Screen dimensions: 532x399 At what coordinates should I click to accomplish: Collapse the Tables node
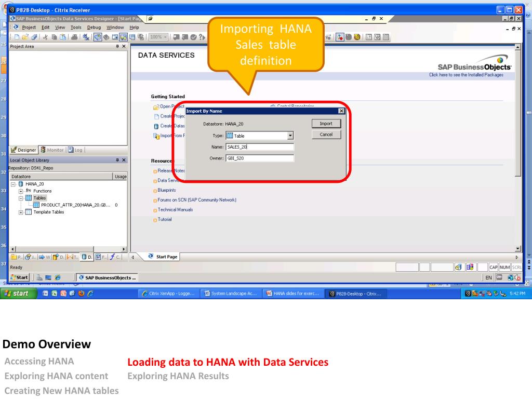[x=21, y=198]
